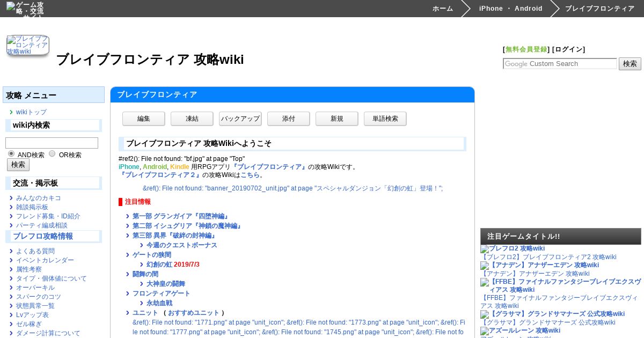Select the OR検索 radio button
Viewport: 644px width, 338px height.
pyautogui.click(x=52, y=154)
